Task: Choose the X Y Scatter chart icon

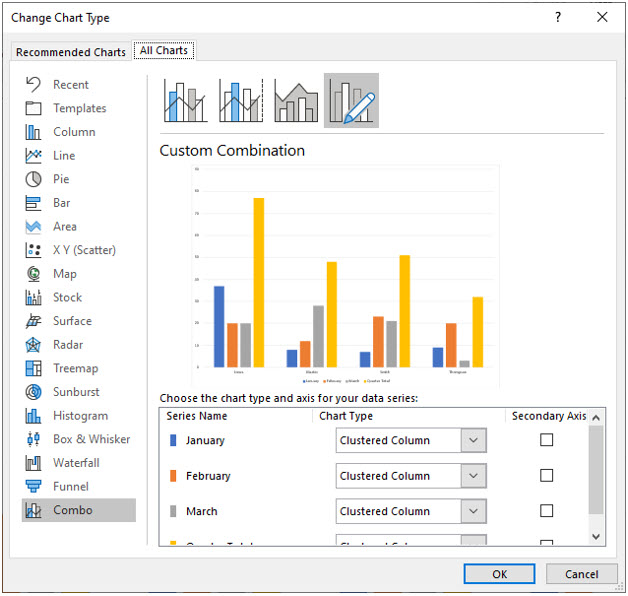Action: tap(33, 250)
